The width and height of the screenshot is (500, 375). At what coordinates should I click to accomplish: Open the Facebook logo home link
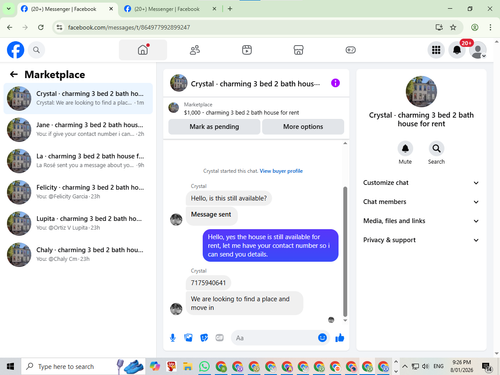pos(15,50)
